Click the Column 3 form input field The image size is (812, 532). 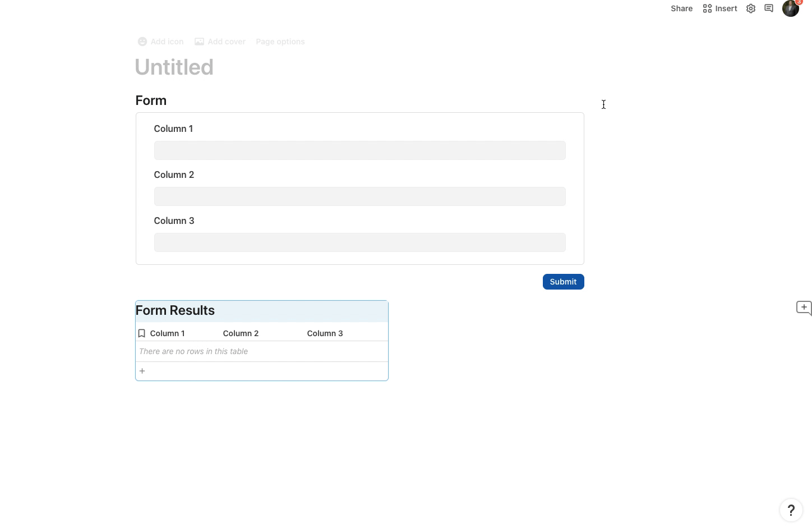coord(359,242)
